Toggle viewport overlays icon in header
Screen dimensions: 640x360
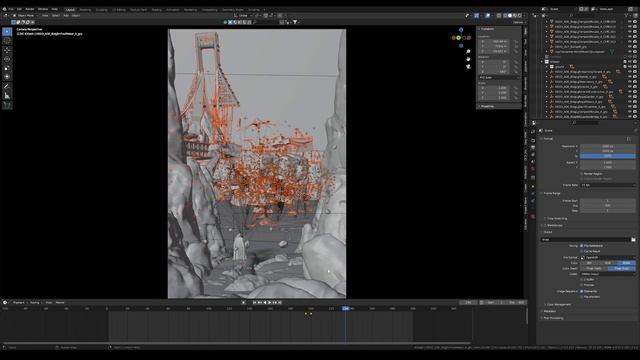coord(487,16)
